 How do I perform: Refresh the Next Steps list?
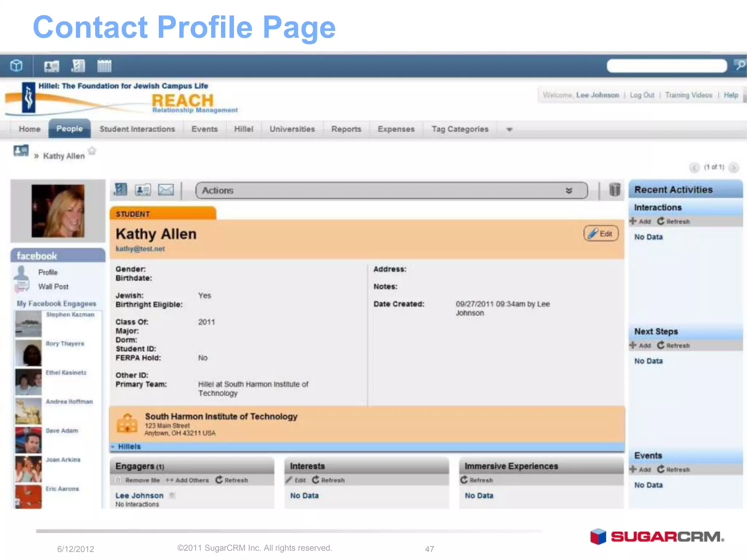(x=673, y=345)
